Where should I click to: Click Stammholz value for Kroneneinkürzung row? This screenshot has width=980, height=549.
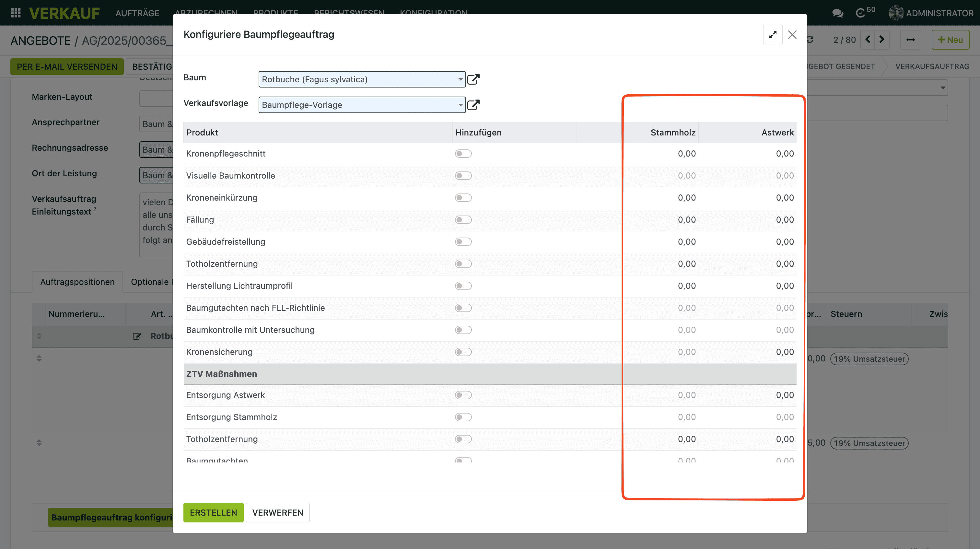point(686,198)
